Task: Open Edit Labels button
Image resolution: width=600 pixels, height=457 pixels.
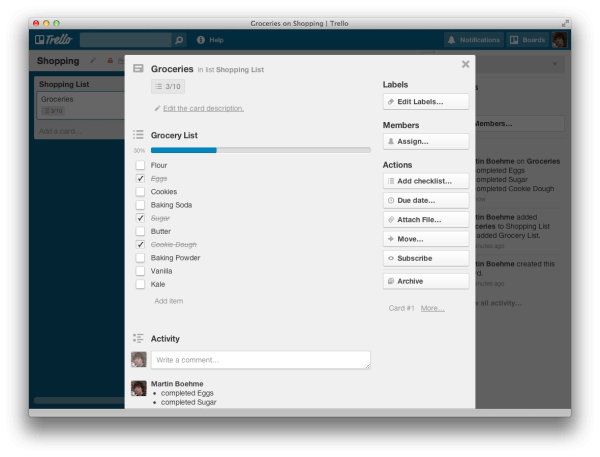Action: [426, 101]
